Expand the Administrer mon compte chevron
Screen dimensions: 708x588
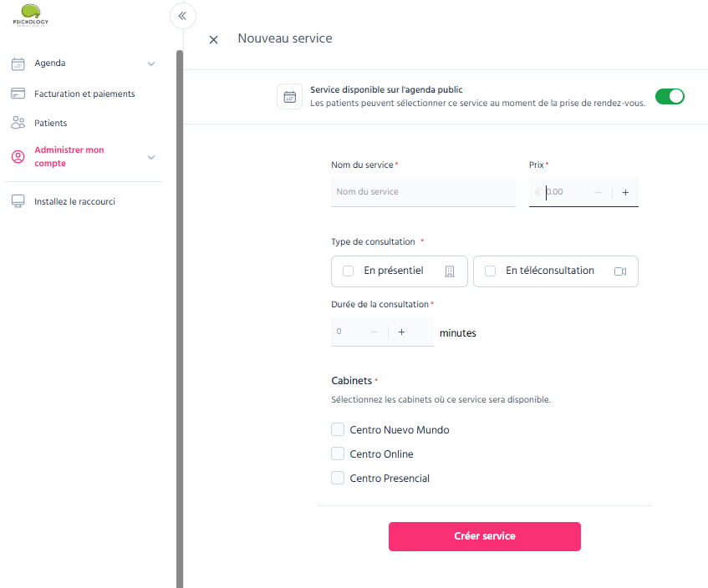151,157
